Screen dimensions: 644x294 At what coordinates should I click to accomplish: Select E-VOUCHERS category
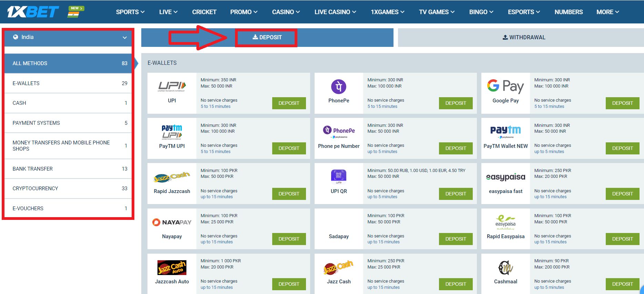pyautogui.click(x=68, y=208)
